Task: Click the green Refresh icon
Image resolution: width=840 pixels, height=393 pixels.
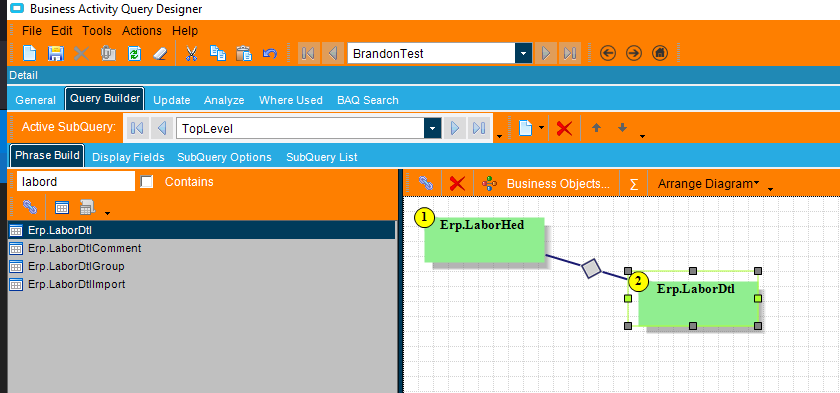Action: [134, 54]
